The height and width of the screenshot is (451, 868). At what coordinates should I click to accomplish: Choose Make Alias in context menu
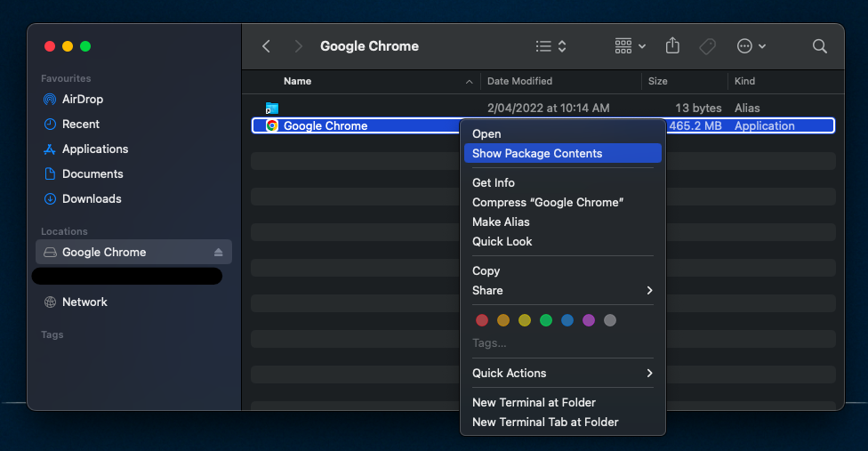562,221
